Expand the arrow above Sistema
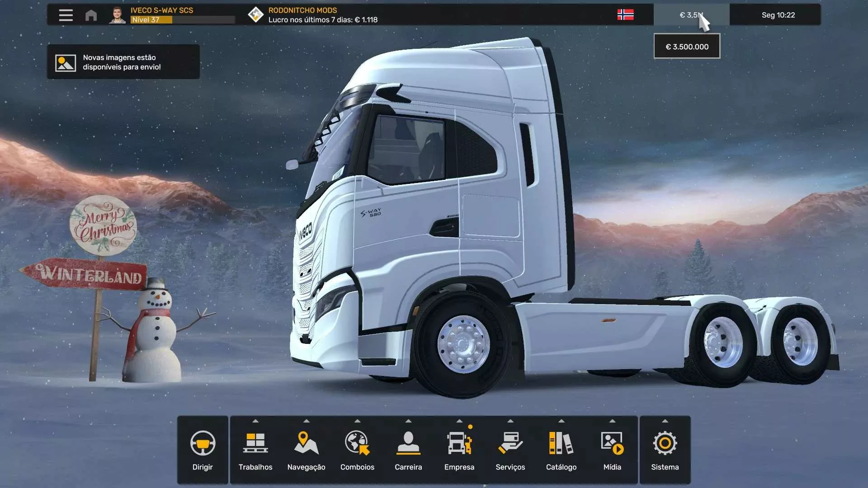868x488 pixels. coord(665,421)
